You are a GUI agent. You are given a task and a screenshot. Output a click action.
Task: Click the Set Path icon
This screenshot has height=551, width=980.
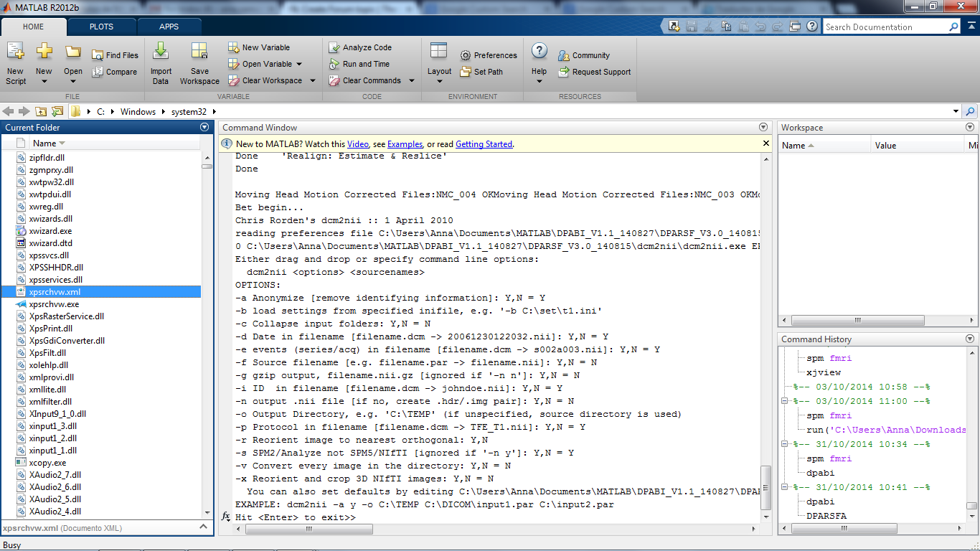pyautogui.click(x=465, y=72)
